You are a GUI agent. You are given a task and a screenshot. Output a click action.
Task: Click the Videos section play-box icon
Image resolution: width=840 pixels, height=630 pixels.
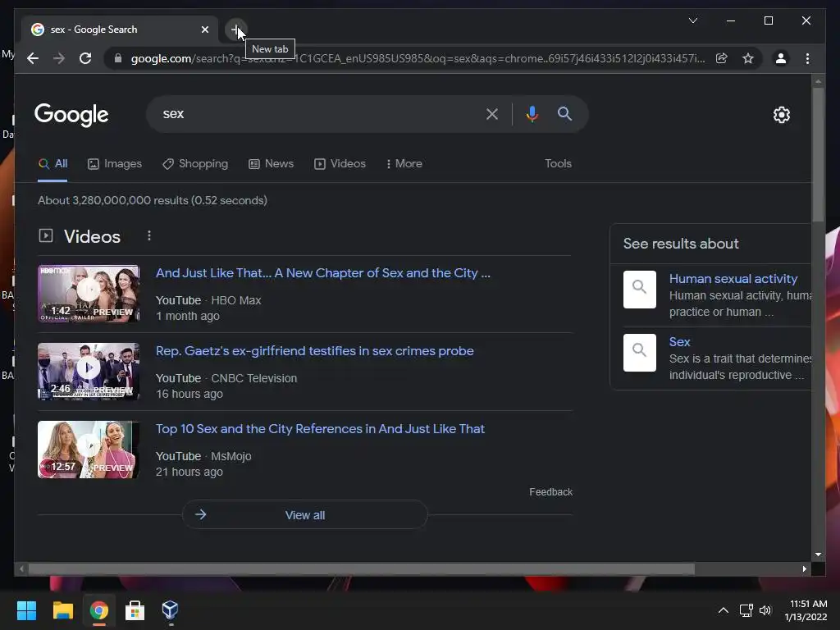click(46, 235)
